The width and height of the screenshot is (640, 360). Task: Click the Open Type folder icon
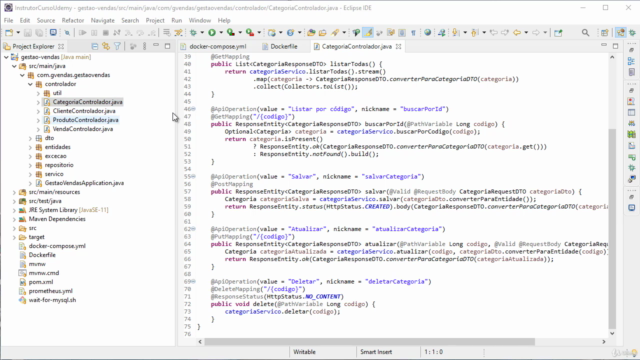[x=311, y=33]
